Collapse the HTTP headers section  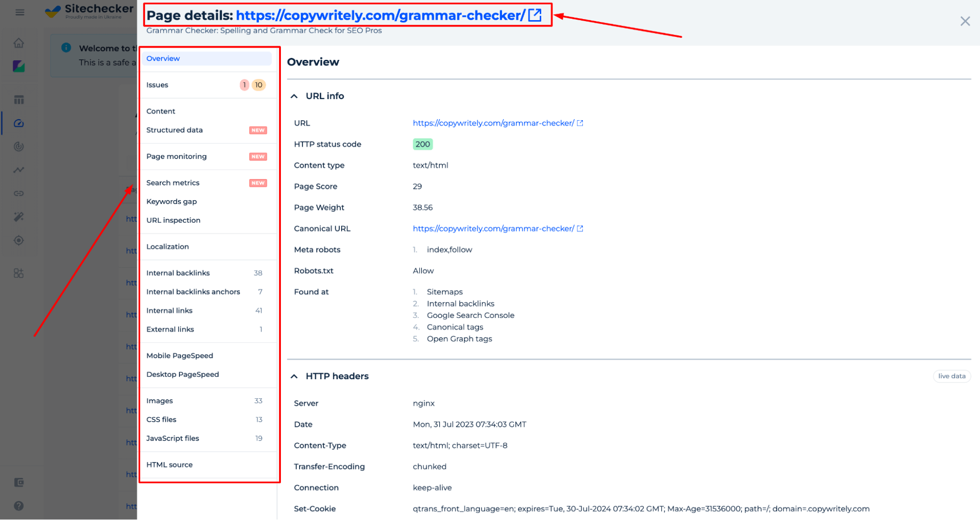[294, 376]
